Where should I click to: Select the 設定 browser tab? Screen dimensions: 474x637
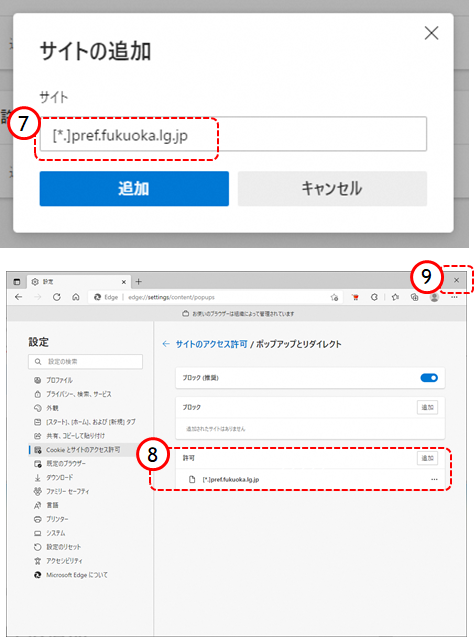[77, 282]
